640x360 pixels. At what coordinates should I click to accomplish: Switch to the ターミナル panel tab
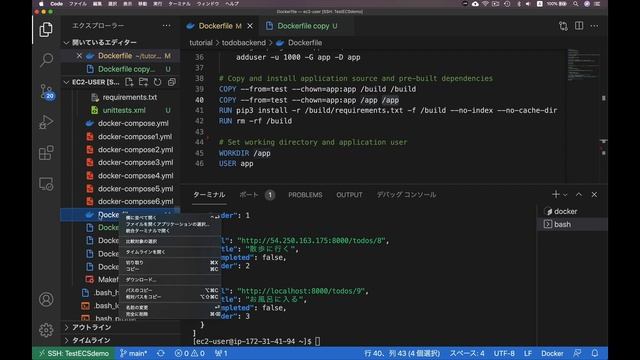pos(209,195)
